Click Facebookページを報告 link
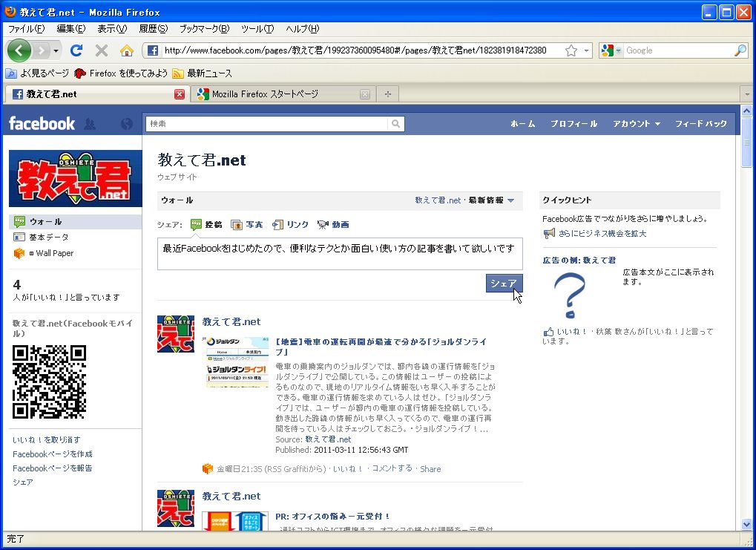The width and height of the screenshot is (756, 550). pyautogui.click(x=53, y=468)
